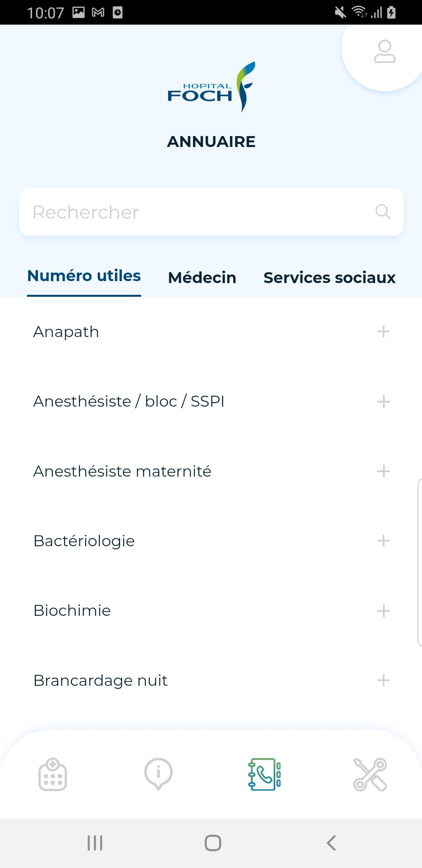This screenshot has width=422, height=868.
Task: Expand Anesthésiste maternité plus sign
Action: click(383, 471)
